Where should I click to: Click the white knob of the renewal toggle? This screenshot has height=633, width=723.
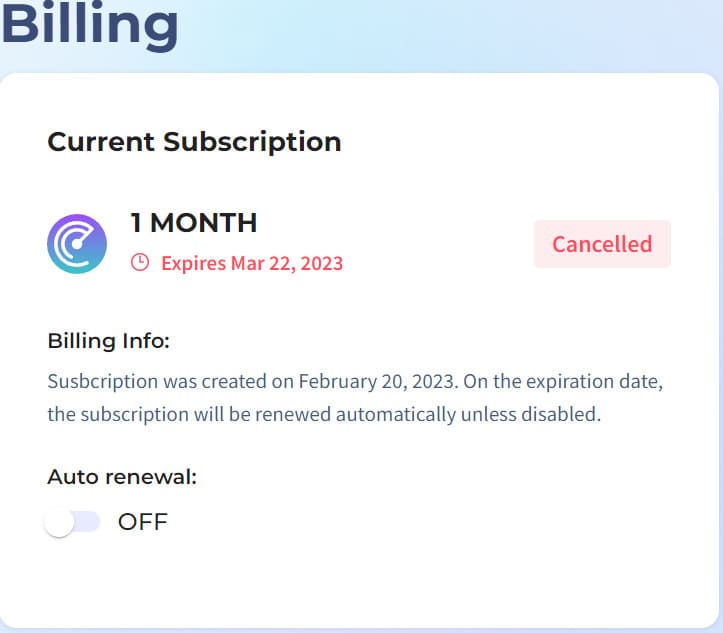59,522
